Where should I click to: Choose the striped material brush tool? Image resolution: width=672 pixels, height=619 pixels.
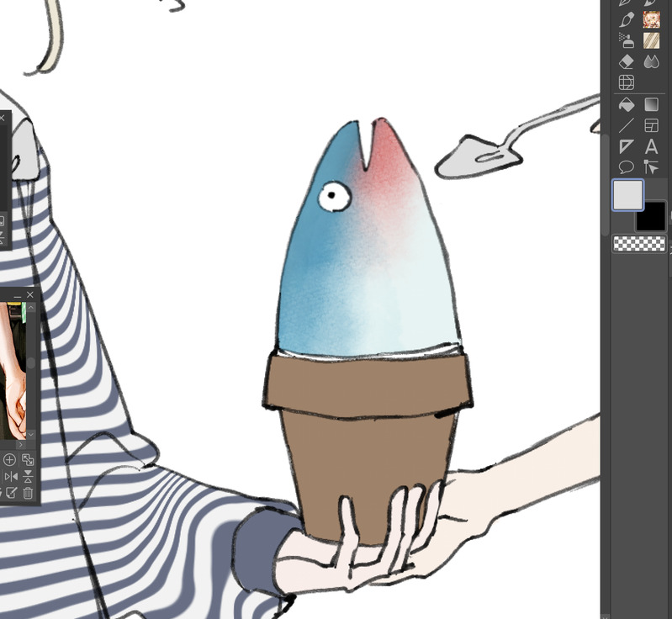tap(651, 40)
